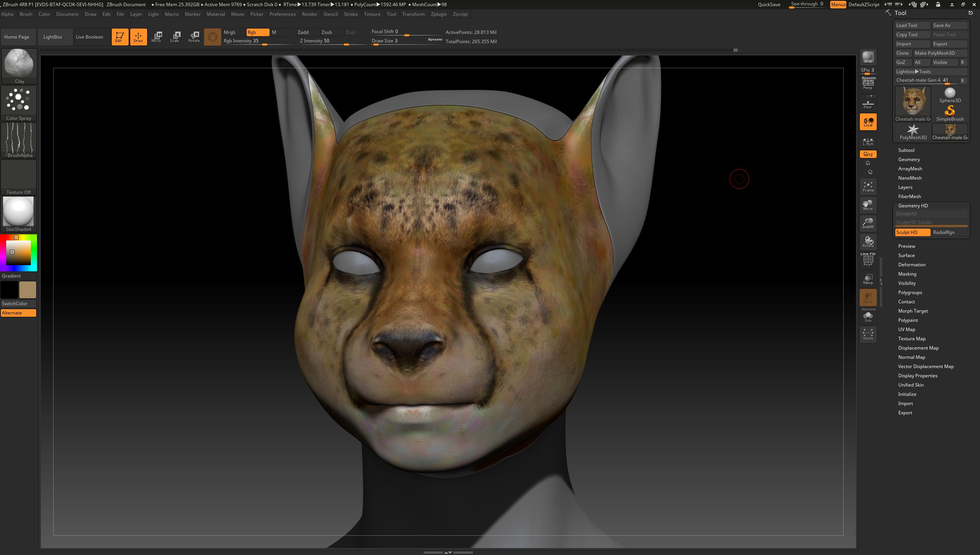
Task: Switch on Mrgb painting mode
Action: (x=233, y=32)
